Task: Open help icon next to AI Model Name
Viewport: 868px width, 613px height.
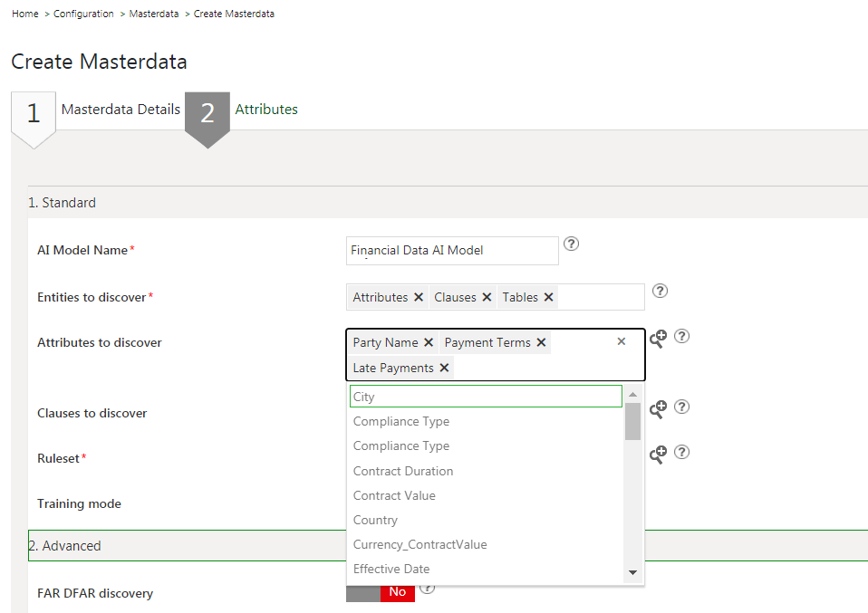Action: (571, 244)
